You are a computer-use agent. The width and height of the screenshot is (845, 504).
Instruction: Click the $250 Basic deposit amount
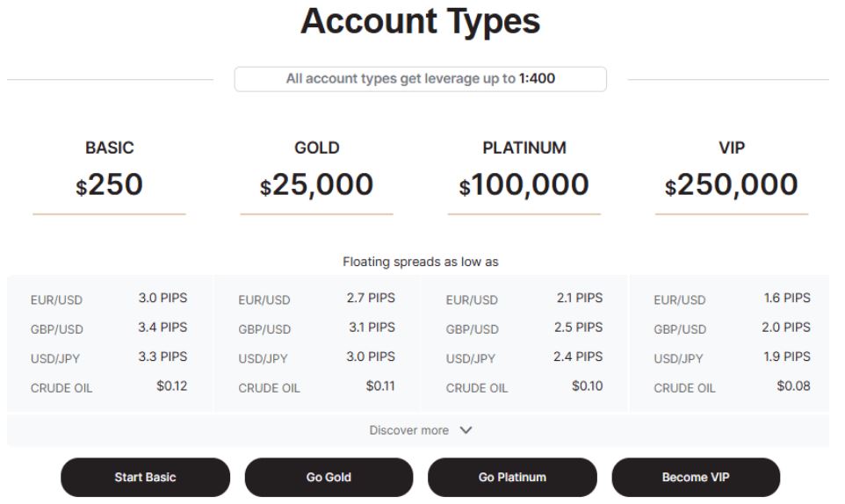click(109, 185)
